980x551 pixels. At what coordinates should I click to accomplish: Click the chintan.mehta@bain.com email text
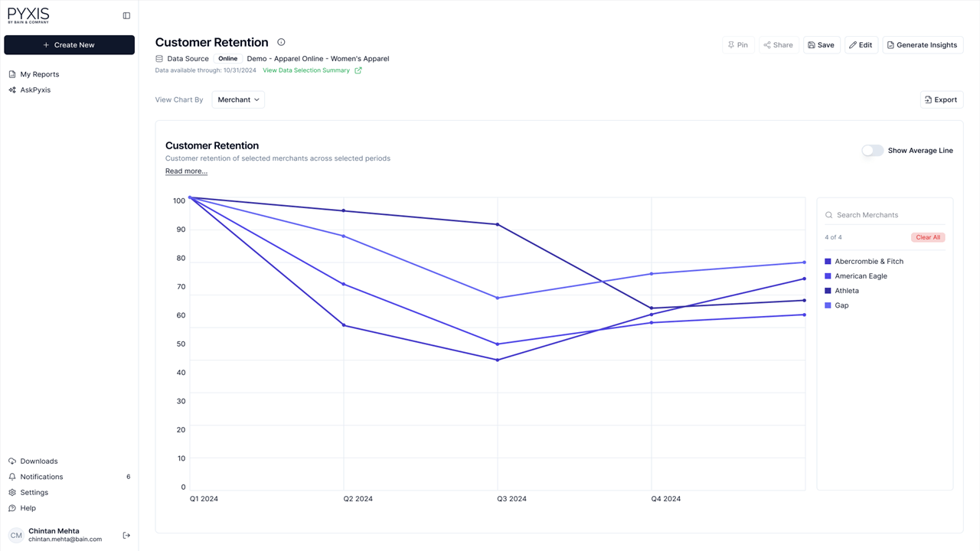click(65, 540)
